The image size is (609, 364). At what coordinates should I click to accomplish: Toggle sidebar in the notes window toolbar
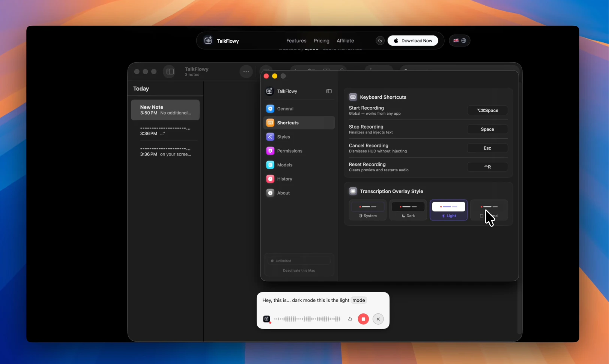170,72
